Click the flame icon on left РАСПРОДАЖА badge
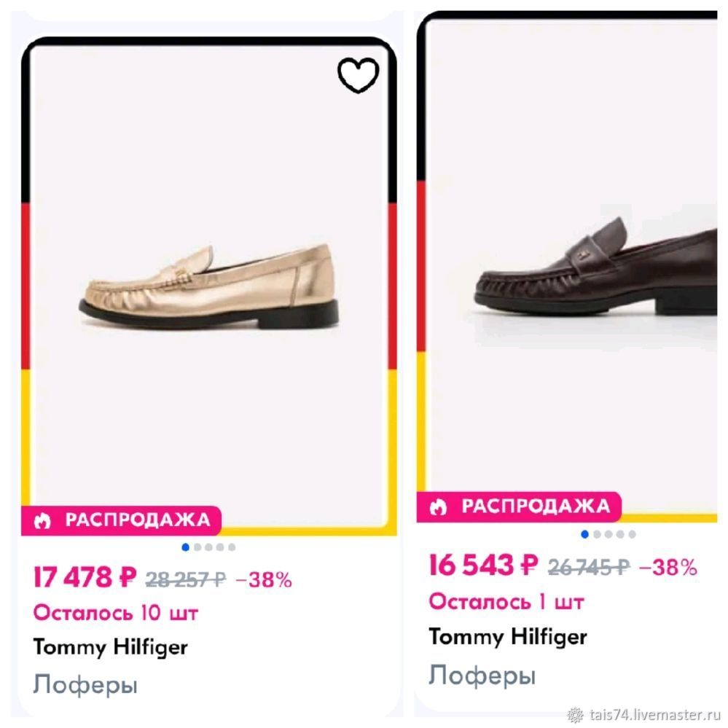The height and width of the screenshot is (728, 728). [x=42, y=521]
